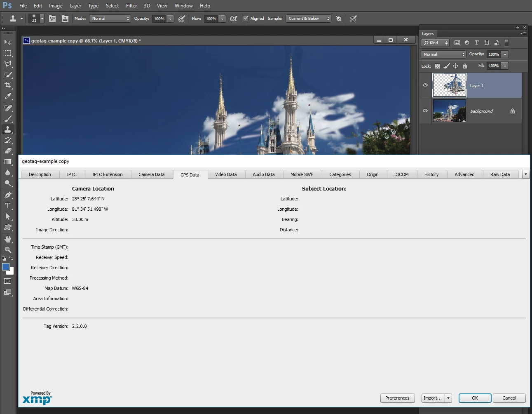Select the Move tool
The image size is (532, 414).
[x=8, y=42]
